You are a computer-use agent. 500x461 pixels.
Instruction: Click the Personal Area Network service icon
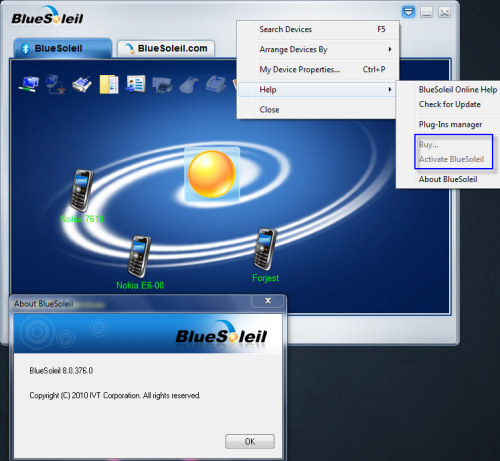[29, 84]
